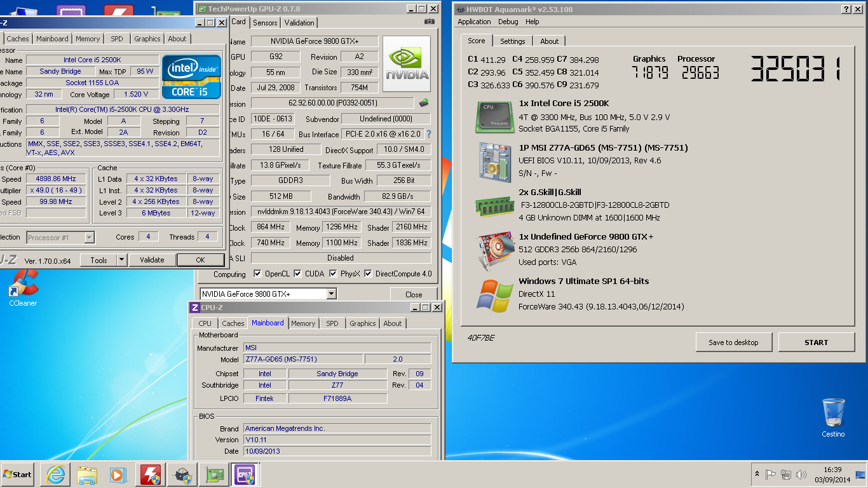Switch to the About tab in Aquamark
This screenshot has height=488, width=868.
[x=550, y=41]
